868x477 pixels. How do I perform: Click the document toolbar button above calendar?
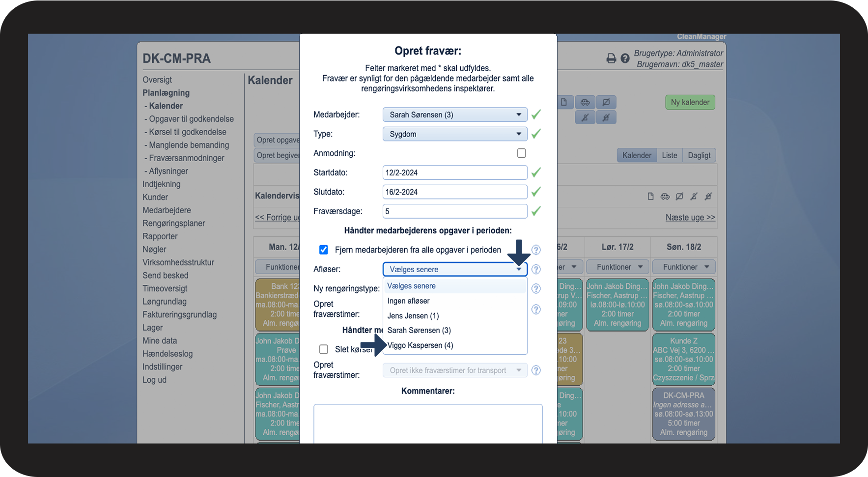click(x=564, y=102)
